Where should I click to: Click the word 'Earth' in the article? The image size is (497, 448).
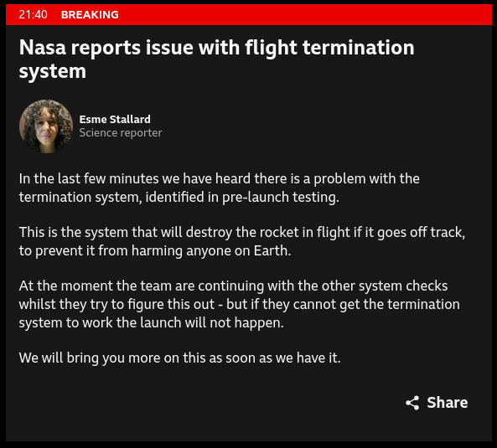270,250
